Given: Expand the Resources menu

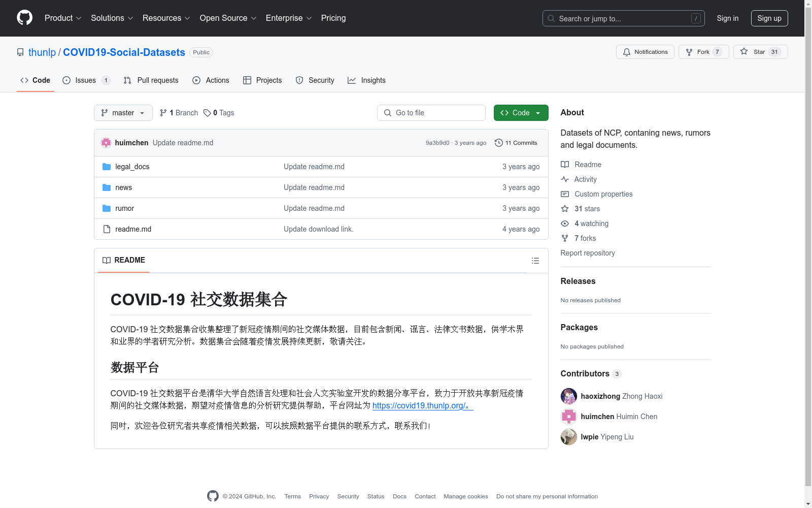Looking at the screenshot, I should click(x=166, y=18).
